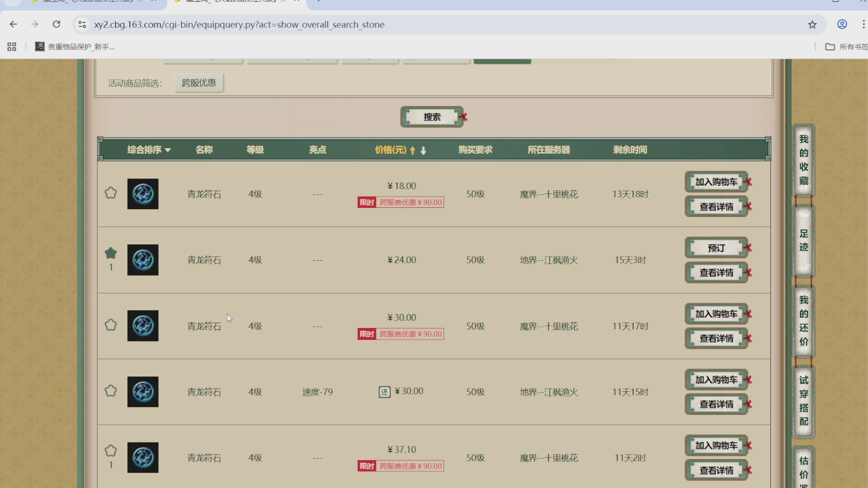Image resolution: width=868 pixels, height=488 pixels.
Task: Open the apps grid icon in bookmarks bar
Action: pyautogui.click(x=12, y=47)
